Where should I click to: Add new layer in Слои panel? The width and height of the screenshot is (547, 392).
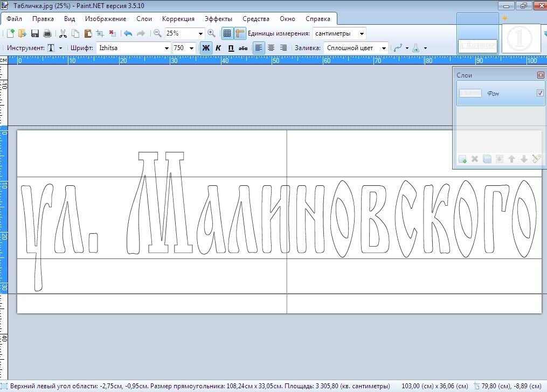pos(462,159)
